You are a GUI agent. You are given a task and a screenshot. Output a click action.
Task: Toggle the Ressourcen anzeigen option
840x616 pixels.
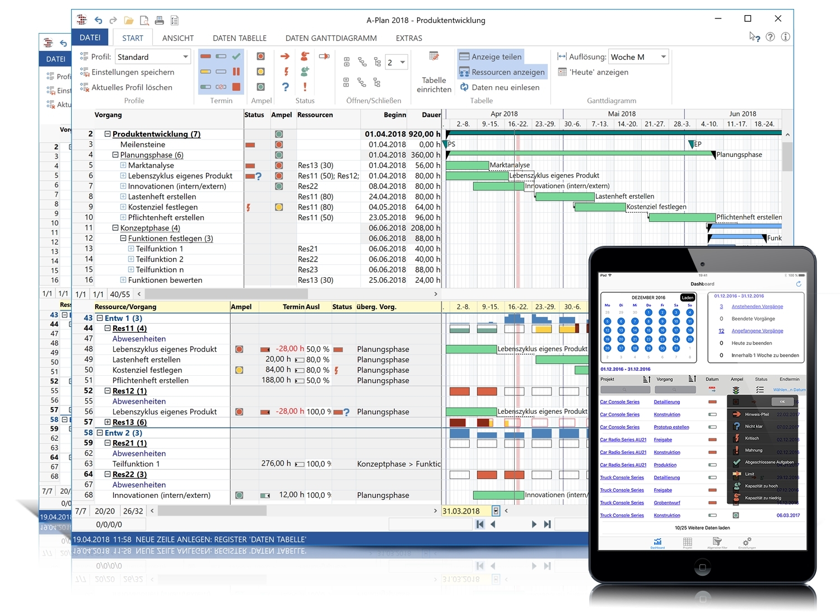click(x=502, y=72)
